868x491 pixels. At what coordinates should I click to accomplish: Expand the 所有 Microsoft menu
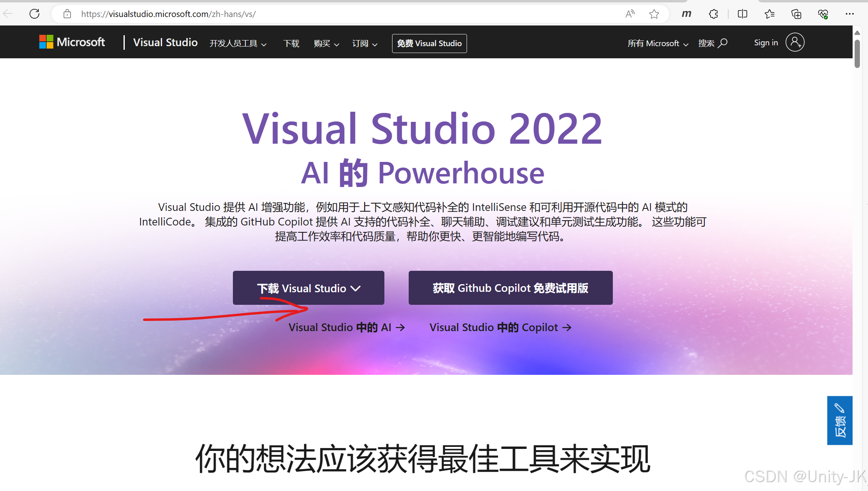pyautogui.click(x=658, y=43)
